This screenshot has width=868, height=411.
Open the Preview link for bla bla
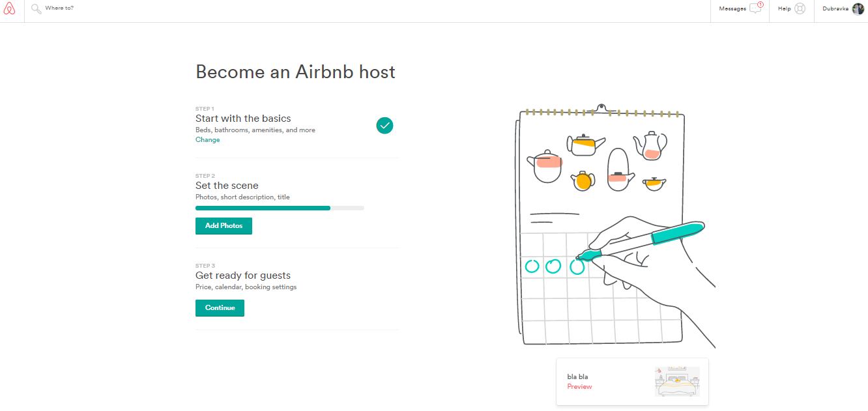tap(579, 387)
